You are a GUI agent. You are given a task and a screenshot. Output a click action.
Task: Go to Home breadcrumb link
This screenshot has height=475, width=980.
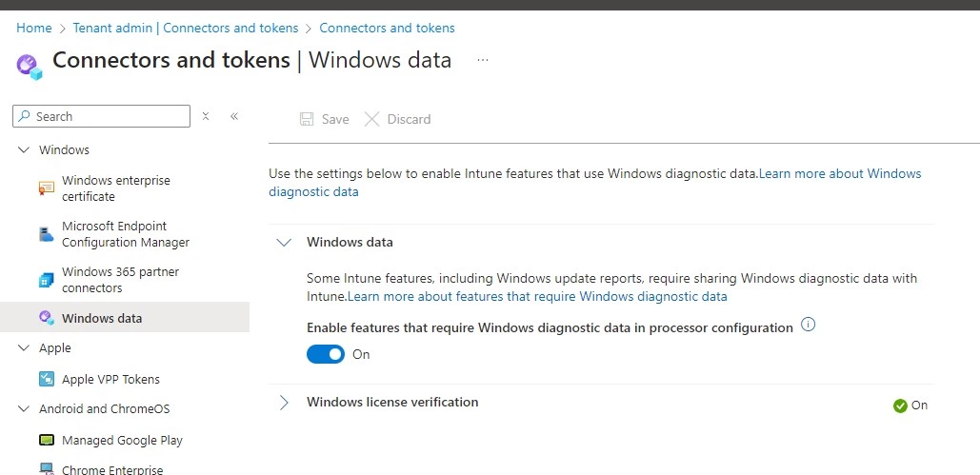(x=33, y=29)
